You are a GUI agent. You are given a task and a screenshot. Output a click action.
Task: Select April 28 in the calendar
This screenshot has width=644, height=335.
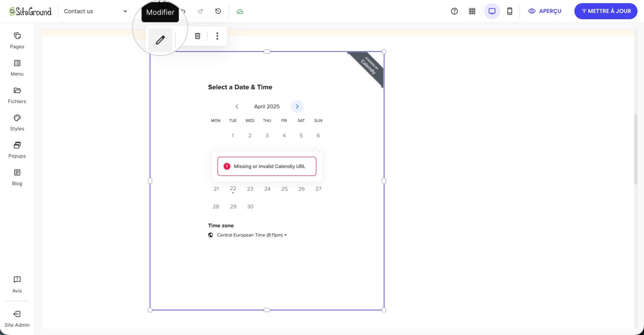click(x=216, y=206)
